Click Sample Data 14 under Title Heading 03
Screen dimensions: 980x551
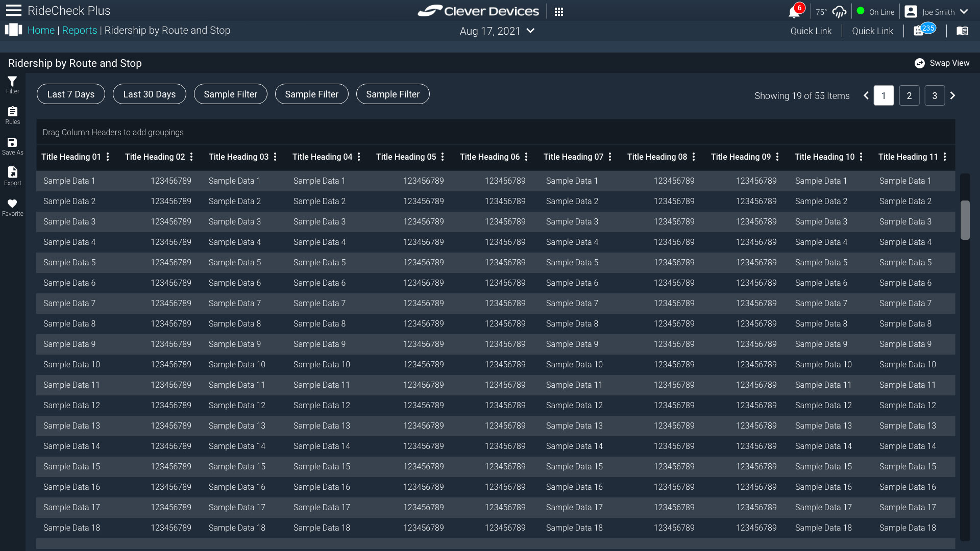(x=237, y=446)
